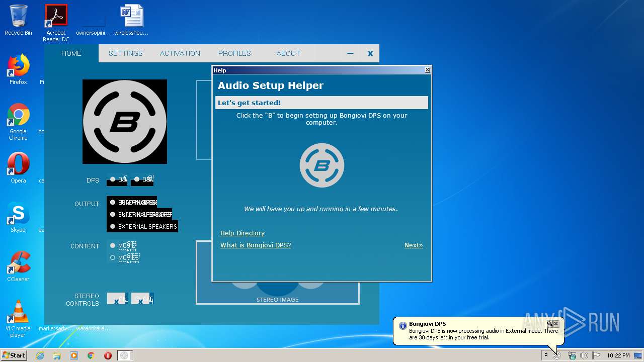Click the large B logo in main window
The image size is (644, 362).
(125, 122)
